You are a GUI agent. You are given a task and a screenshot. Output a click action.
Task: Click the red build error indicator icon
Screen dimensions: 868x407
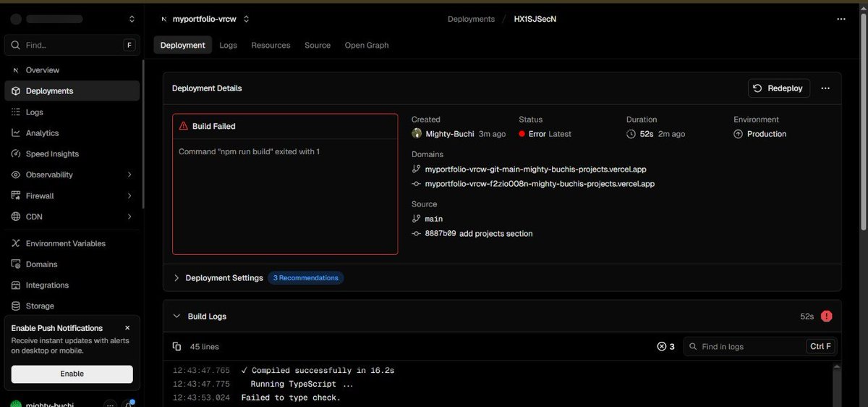pyautogui.click(x=827, y=316)
